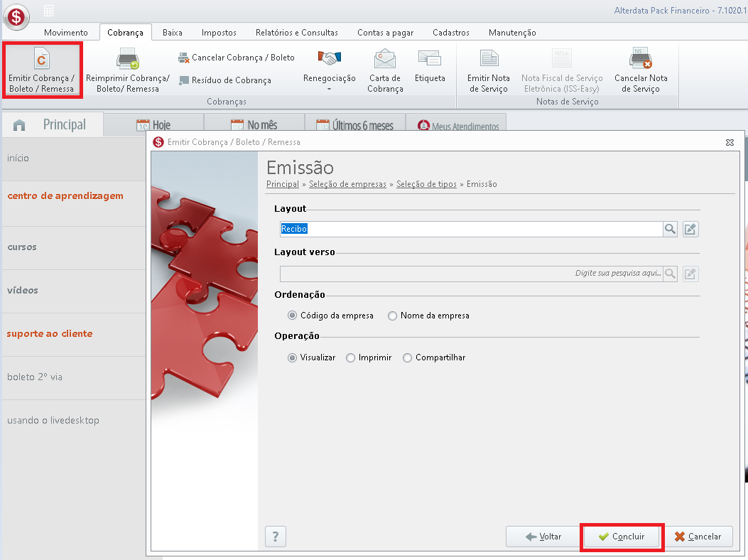Go back with the Voltar button

pos(543,537)
